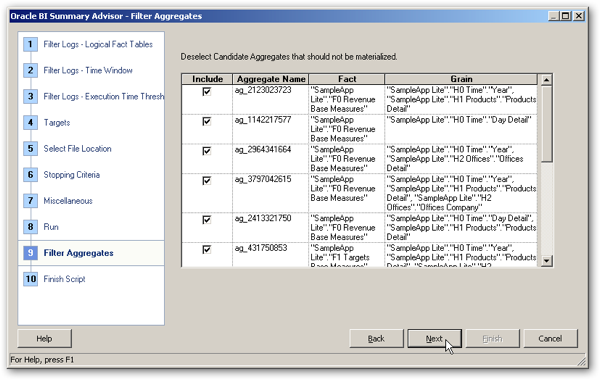Image resolution: width=600 pixels, height=380 pixels.
Task: Click the Next button
Action: coord(434,339)
